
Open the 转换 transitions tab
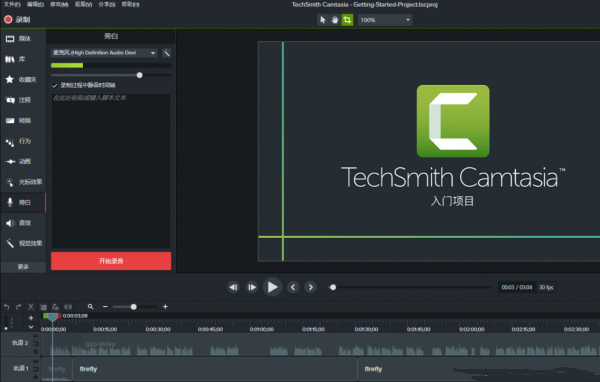23,120
